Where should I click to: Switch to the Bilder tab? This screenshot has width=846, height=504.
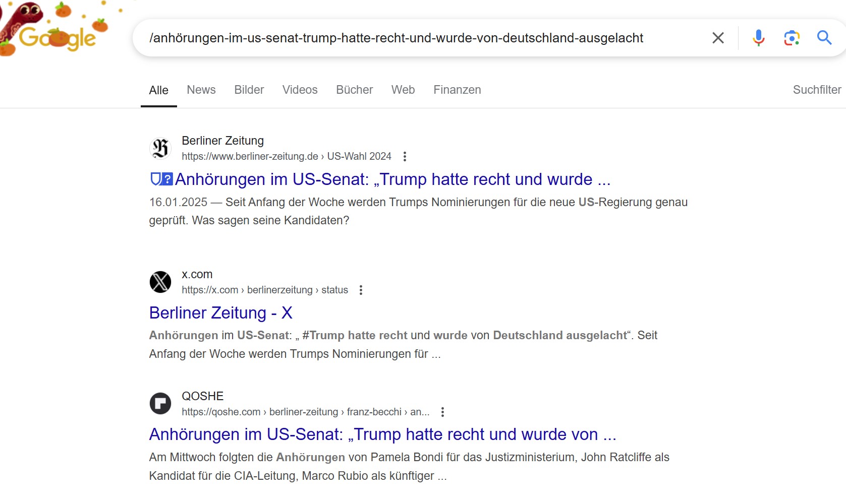coord(249,90)
